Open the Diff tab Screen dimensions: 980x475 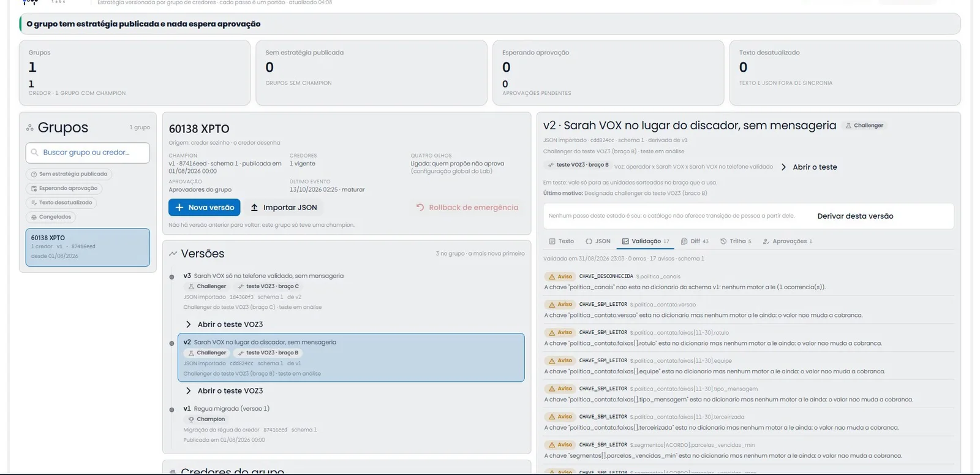point(695,241)
